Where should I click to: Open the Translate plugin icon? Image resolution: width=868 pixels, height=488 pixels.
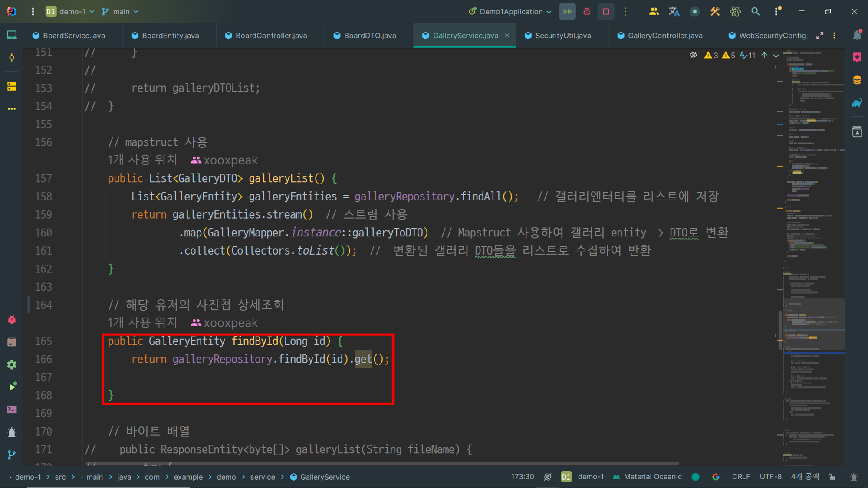(x=674, y=12)
